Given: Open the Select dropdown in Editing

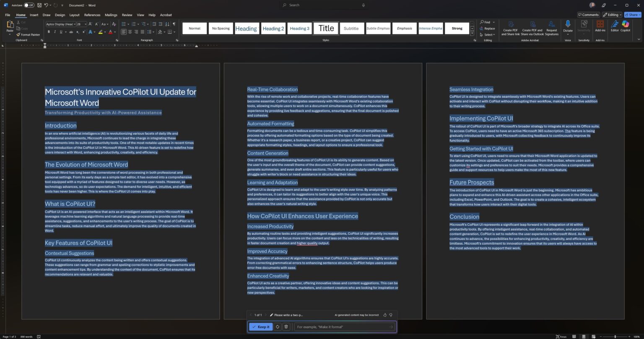Looking at the screenshot, I should (488, 34).
